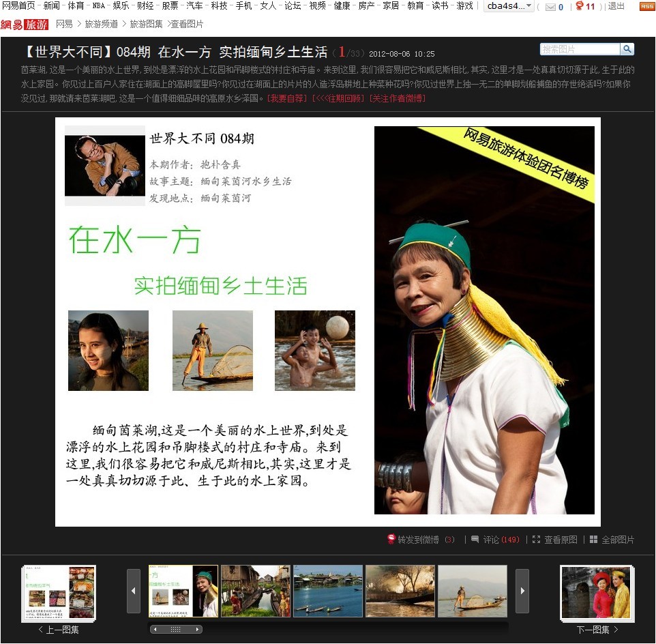The height and width of the screenshot is (644, 656).
Task: Click the search magnifier button
Action: [627, 49]
